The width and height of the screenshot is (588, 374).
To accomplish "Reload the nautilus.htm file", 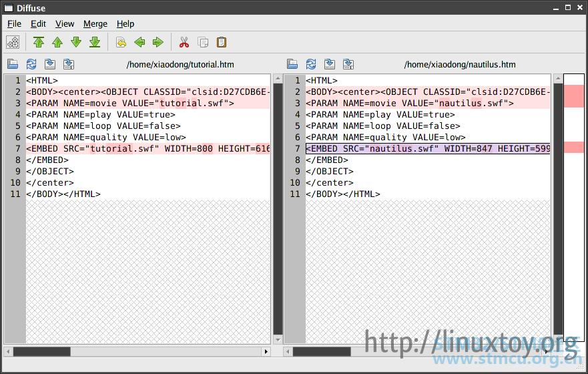I will point(311,64).
